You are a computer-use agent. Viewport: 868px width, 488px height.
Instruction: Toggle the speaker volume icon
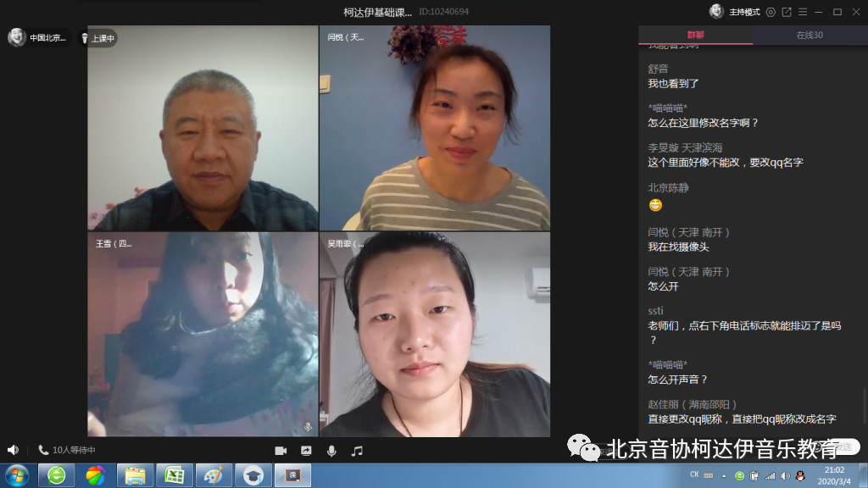(13, 450)
